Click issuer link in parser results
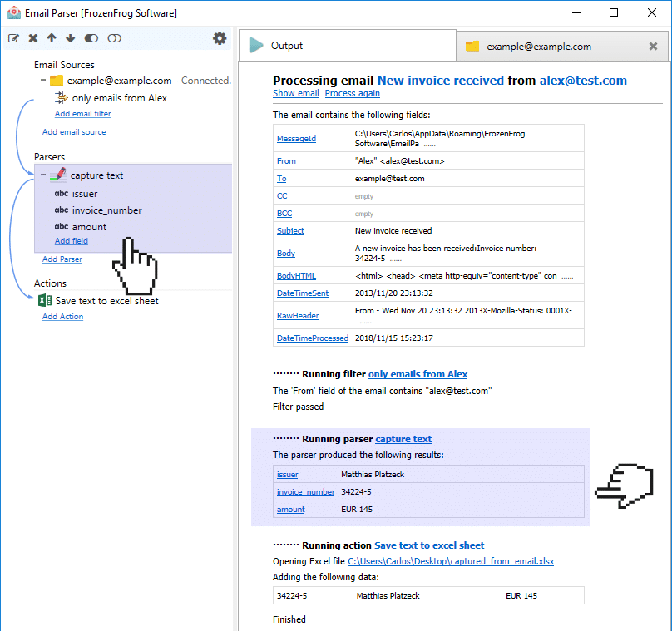The width and height of the screenshot is (672, 631). coord(287,475)
